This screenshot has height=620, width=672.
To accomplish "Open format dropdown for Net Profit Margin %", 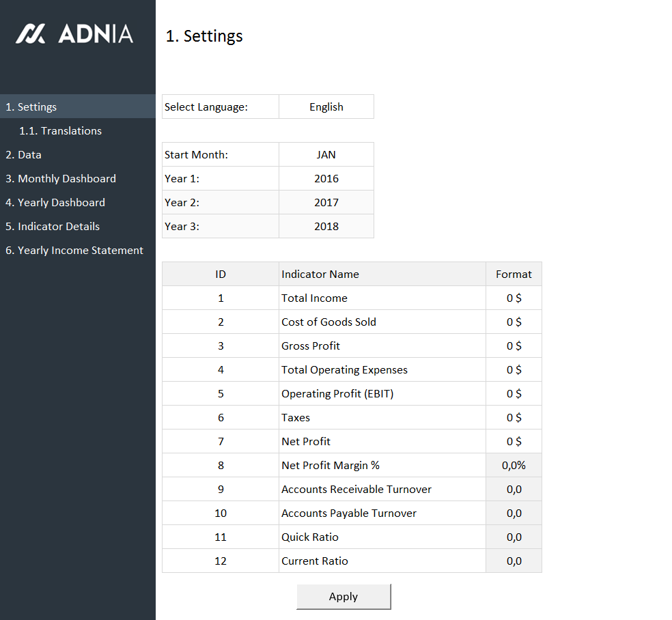I will (x=514, y=466).
